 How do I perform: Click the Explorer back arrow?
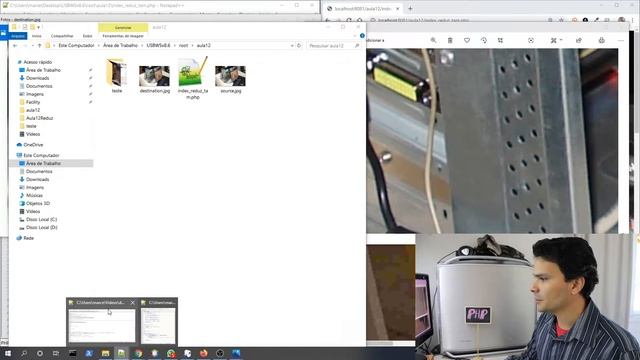coord(15,46)
